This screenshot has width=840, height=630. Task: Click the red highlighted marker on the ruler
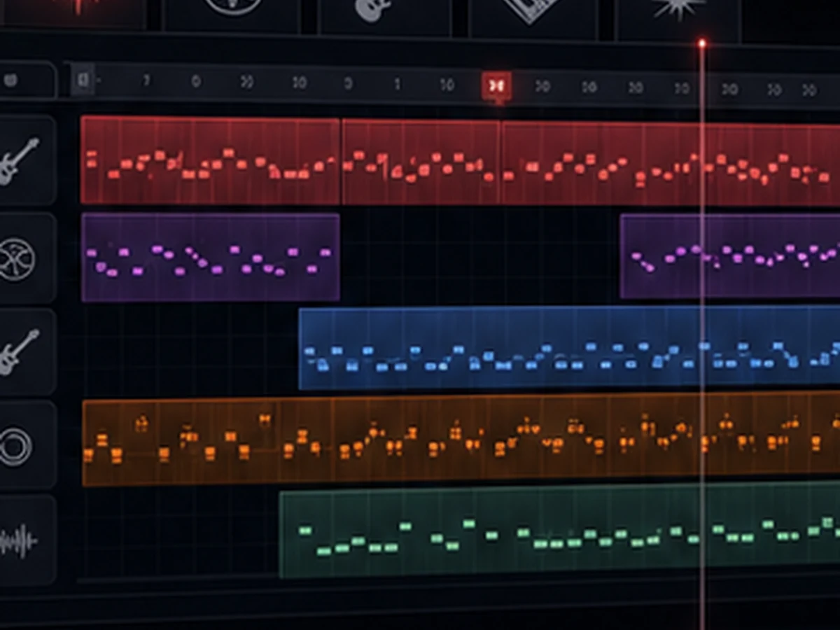[496, 86]
